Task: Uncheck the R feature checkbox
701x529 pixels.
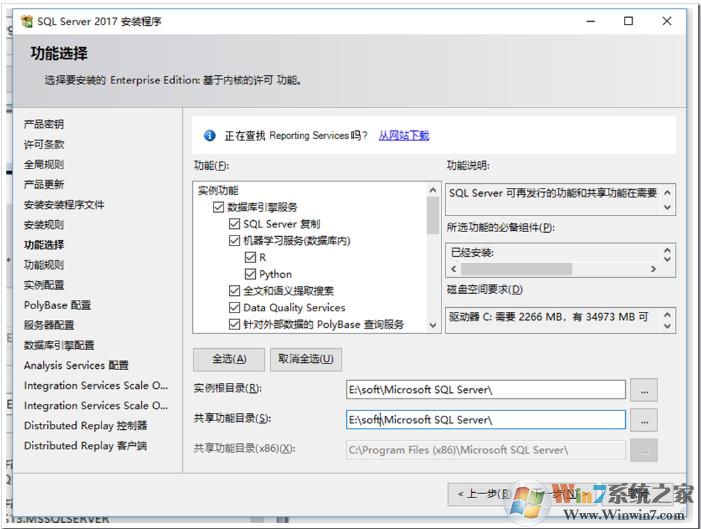Action: click(x=250, y=257)
